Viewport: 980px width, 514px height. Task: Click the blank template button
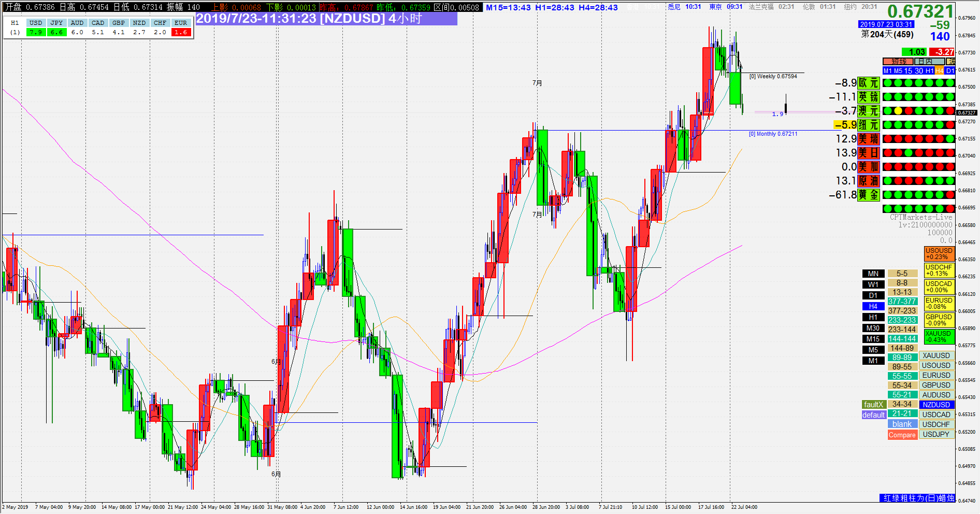point(902,424)
